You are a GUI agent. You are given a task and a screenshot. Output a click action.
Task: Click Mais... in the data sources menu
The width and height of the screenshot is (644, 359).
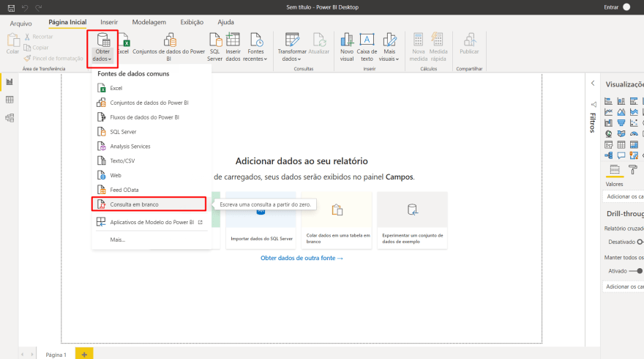(118, 240)
